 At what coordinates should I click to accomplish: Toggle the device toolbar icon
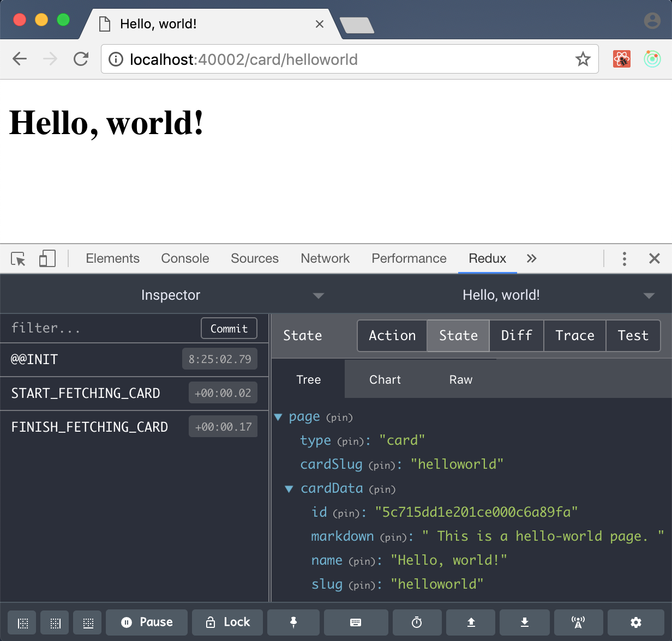point(47,258)
